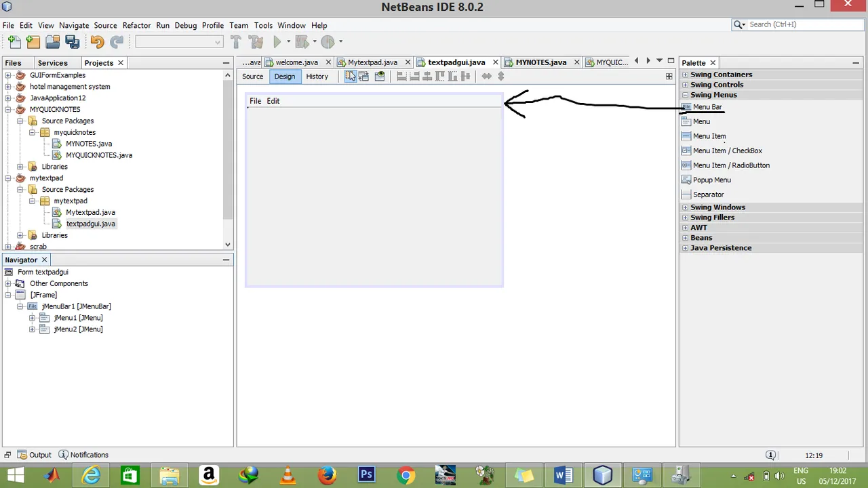The width and height of the screenshot is (868, 488).
Task: Click the Projects panel scroll down arrow
Action: point(227,245)
